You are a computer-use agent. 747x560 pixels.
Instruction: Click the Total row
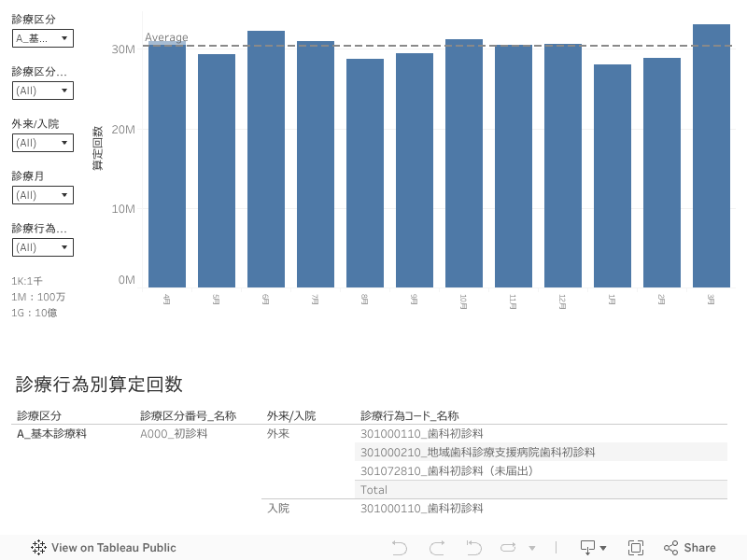[x=541, y=489]
